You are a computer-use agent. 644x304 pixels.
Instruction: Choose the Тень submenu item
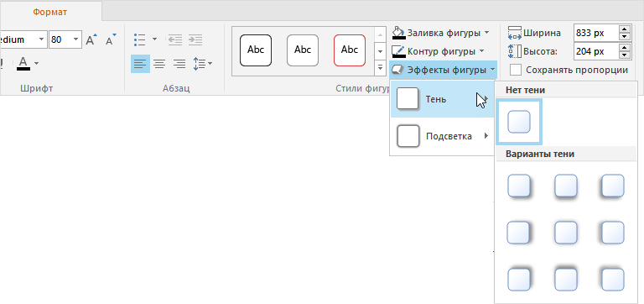tap(442, 99)
